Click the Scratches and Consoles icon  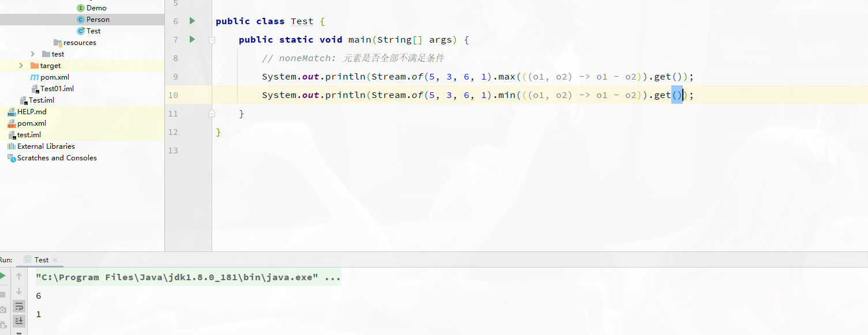pos(12,158)
